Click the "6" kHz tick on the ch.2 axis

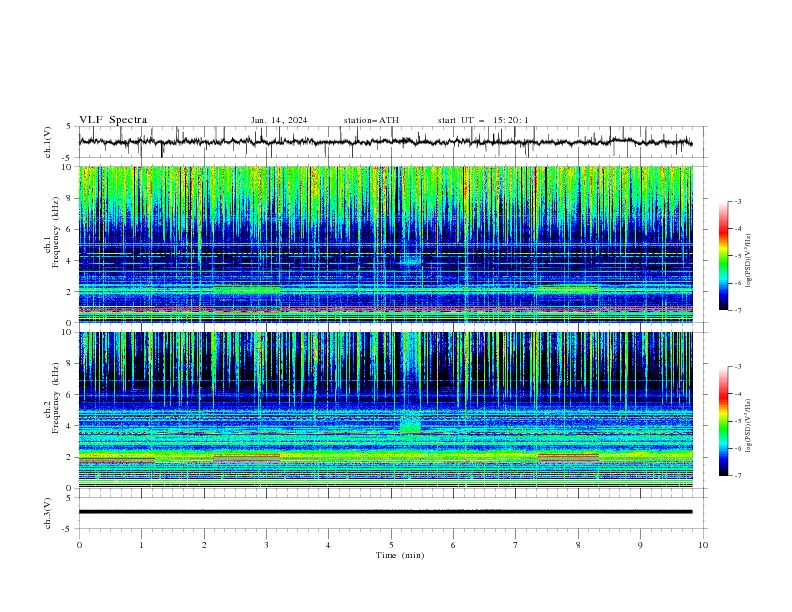click(x=71, y=395)
